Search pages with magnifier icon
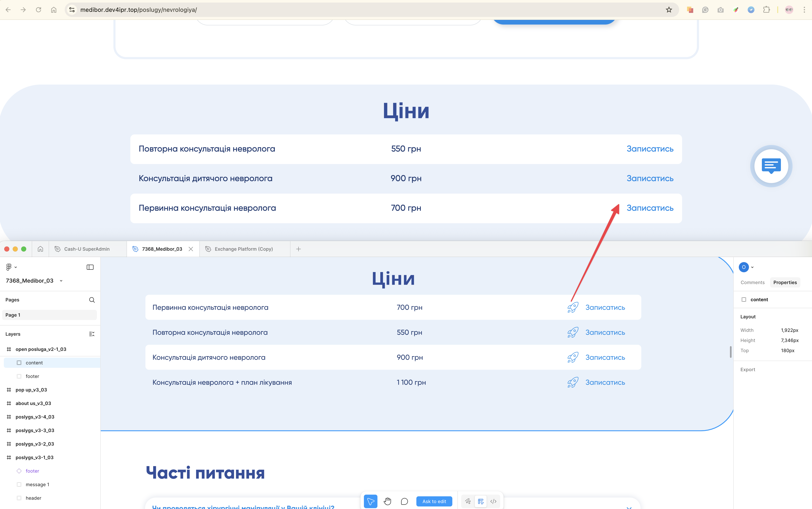This screenshot has width=812, height=509. [x=92, y=300]
